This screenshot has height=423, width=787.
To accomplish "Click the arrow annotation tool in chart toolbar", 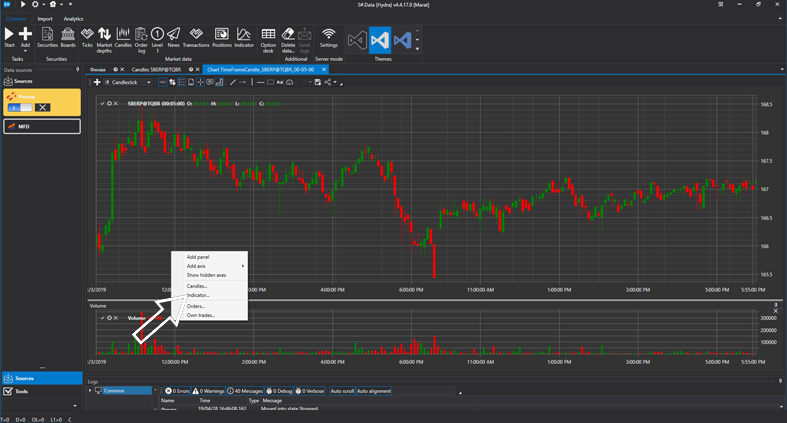I will coord(242,82).
